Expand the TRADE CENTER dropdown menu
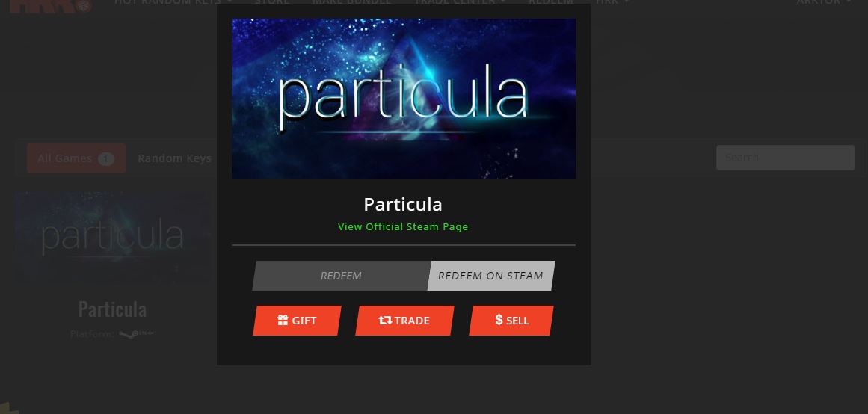Viewport: 868px width, 414px height. click(x=460, y=2)
